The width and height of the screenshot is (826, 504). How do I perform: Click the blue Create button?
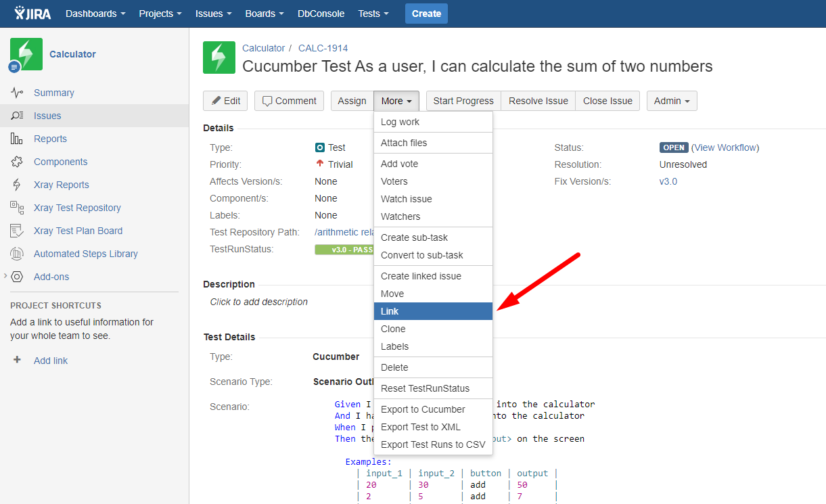426,14
